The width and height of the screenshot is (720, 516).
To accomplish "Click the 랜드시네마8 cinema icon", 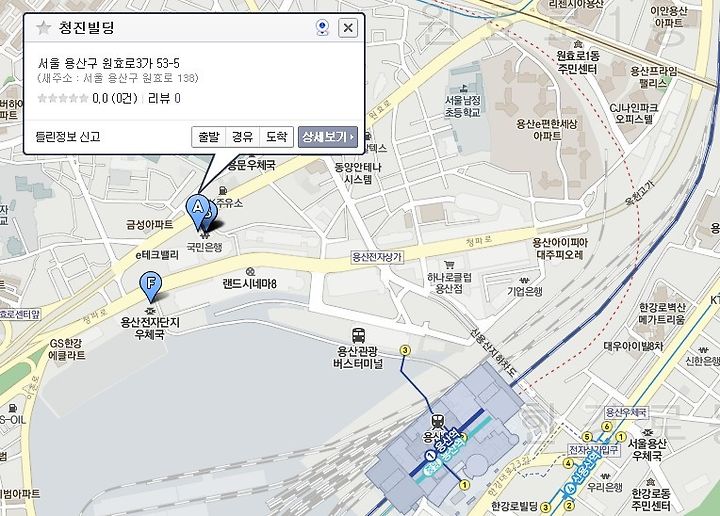I will pyautogui.click(x=250, y=271).
